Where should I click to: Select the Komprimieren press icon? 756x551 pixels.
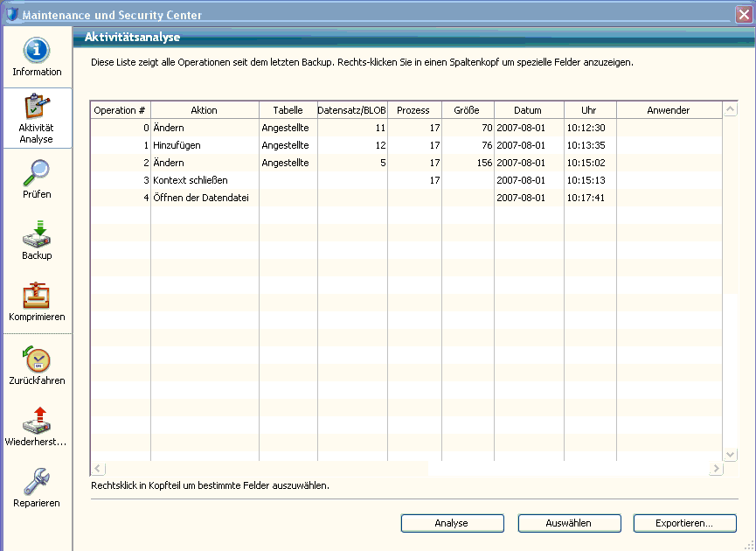37,296
